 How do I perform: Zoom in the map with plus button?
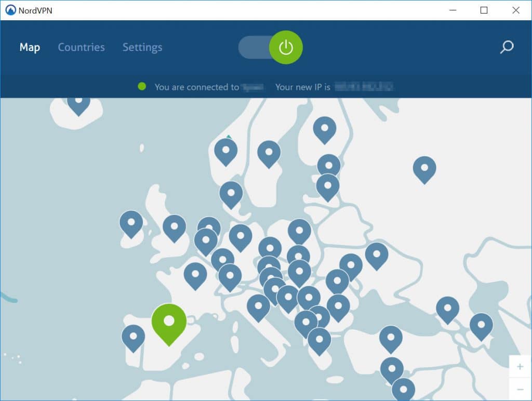(x=520, y=367)
